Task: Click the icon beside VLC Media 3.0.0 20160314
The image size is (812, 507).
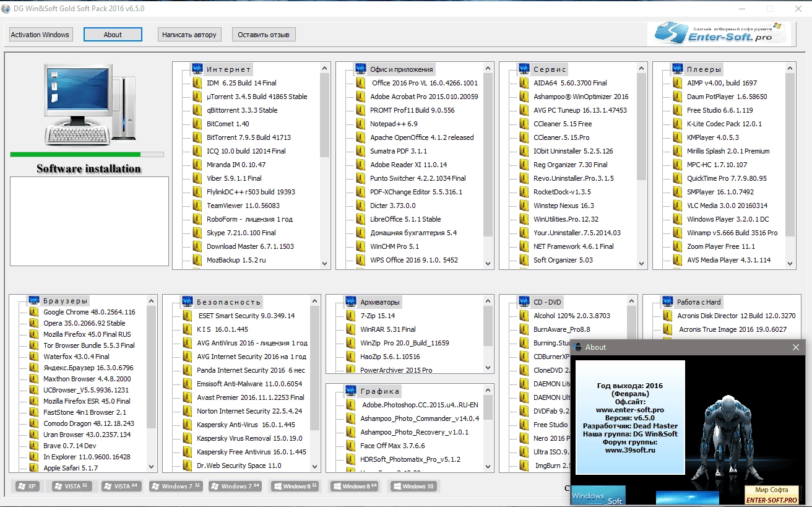Action: click(678, 206)
